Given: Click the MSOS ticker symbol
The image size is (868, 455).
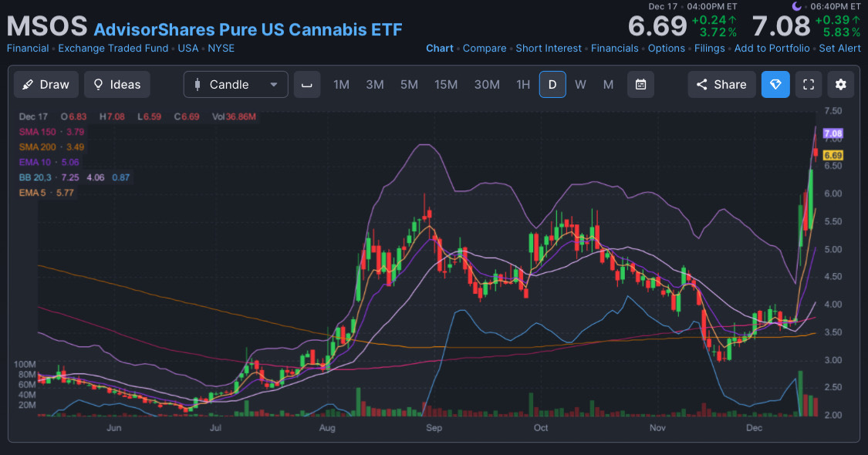Looking at the screenshot, I should [47, 26].
